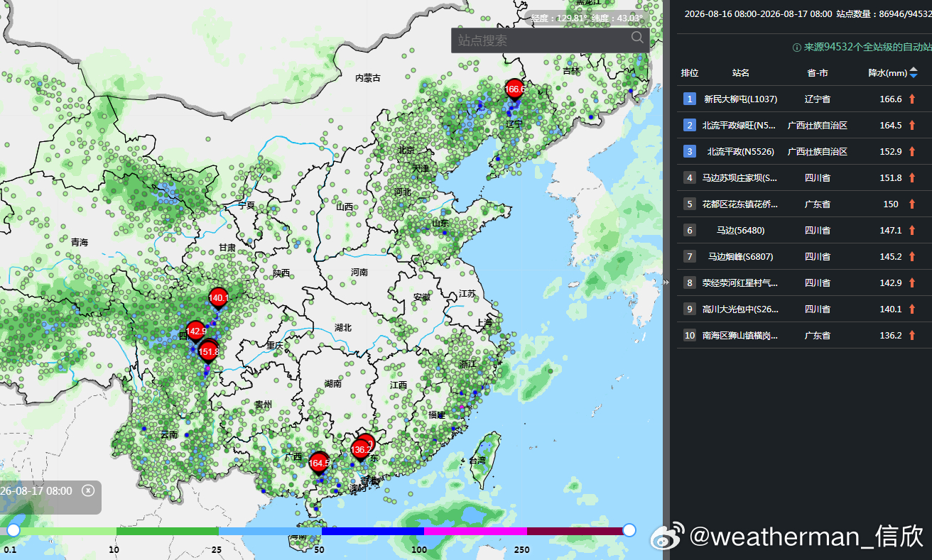Select the right handle of the rainfall legend slider
This screenshot has height=560, width=932.
[629, 530]
